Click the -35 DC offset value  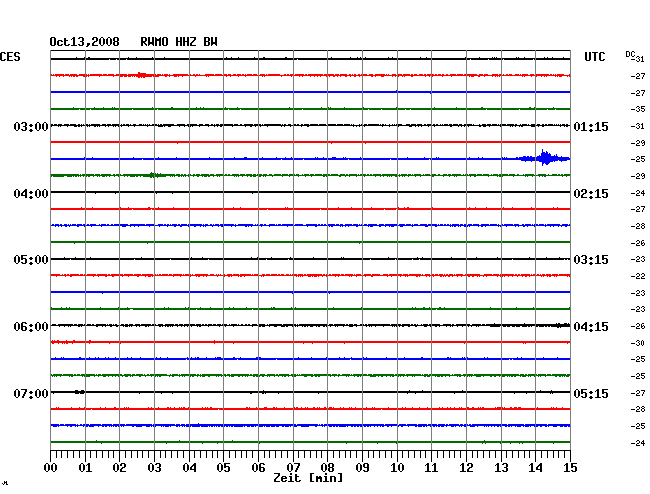638,109
